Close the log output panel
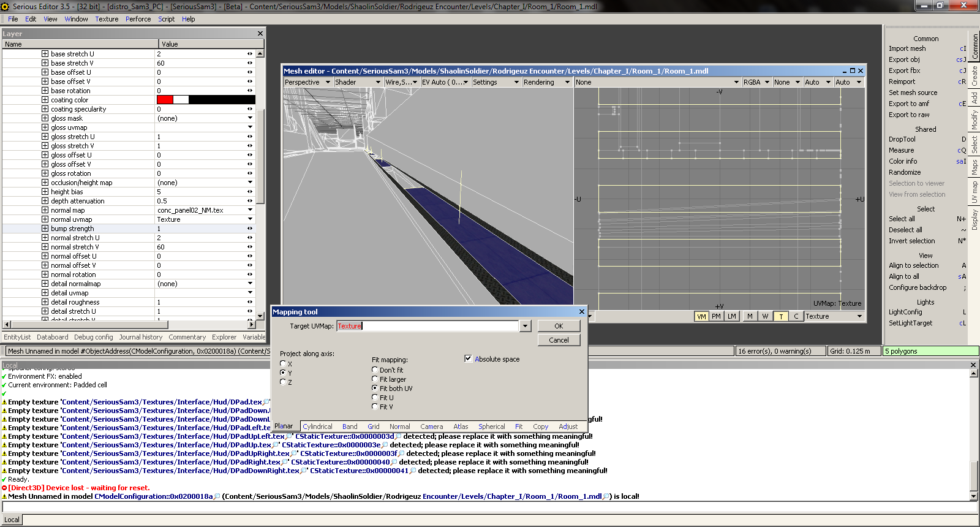Screen dimensions: 980x527 (x=973, y=365)
